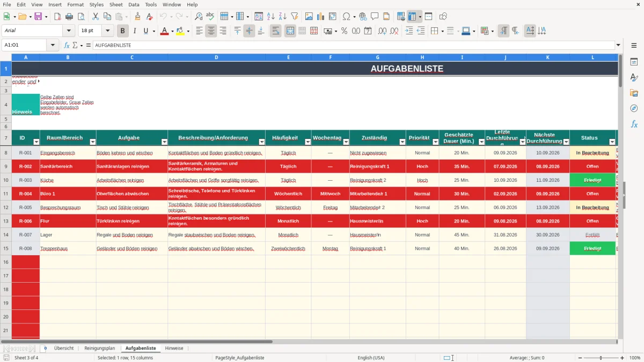Open the Sheet menu

point(116,4)
